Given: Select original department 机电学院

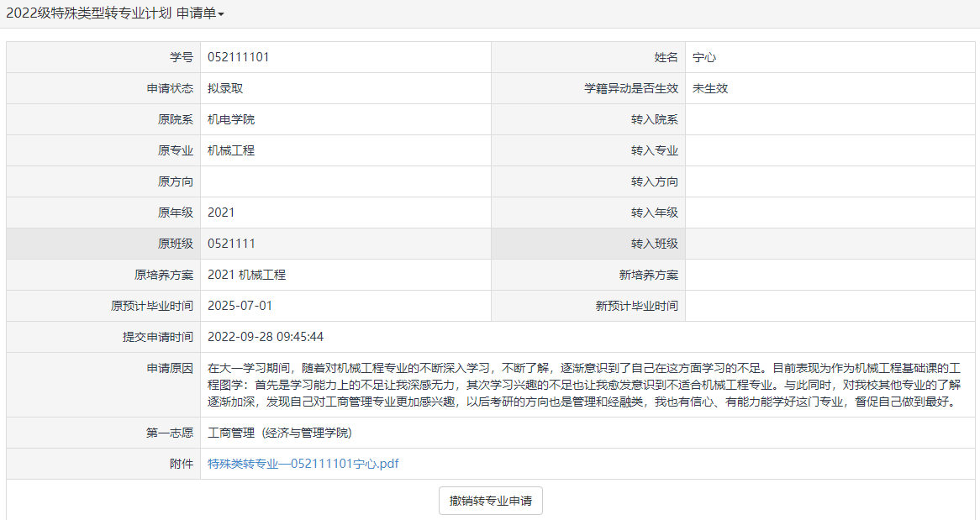Looking at the screenshot, I should [x=231, y=119].
